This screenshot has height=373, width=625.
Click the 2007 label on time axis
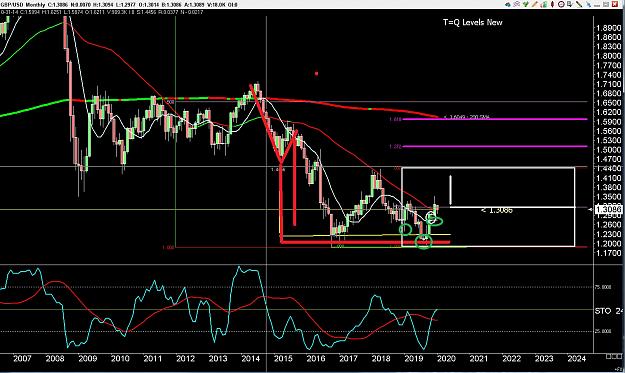click(22, 358)
